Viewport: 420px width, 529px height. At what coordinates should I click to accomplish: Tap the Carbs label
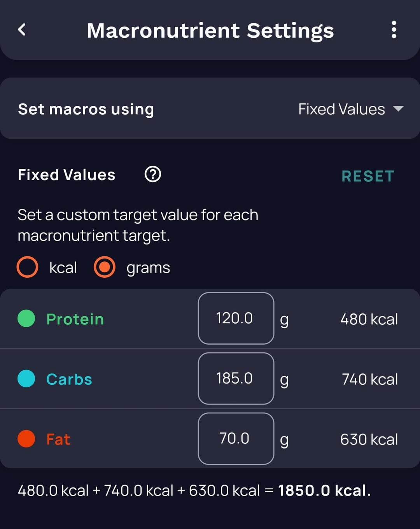pos(69,379)
